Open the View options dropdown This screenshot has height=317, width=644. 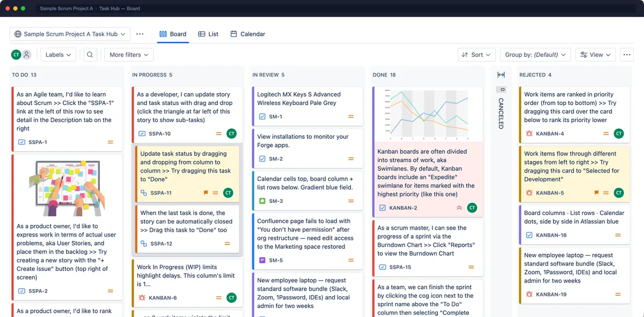596,55
